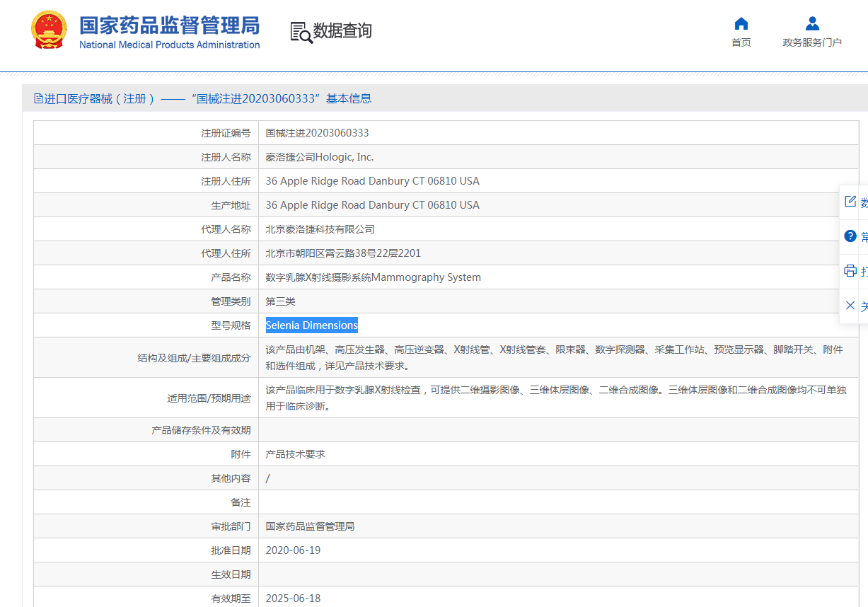Click 数字乳腺X射线摄影系统Mammography System product name
This screenshot has width=868, height=607.
(x=373, y=277)
